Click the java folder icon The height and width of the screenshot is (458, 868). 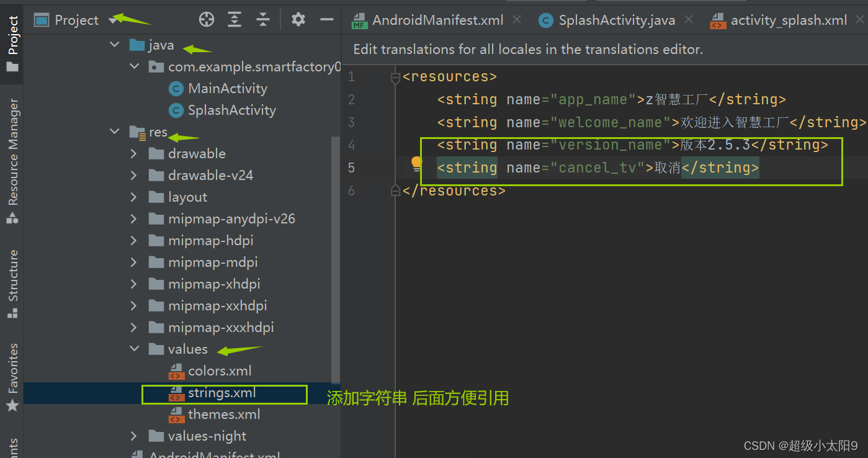point(137,45)
